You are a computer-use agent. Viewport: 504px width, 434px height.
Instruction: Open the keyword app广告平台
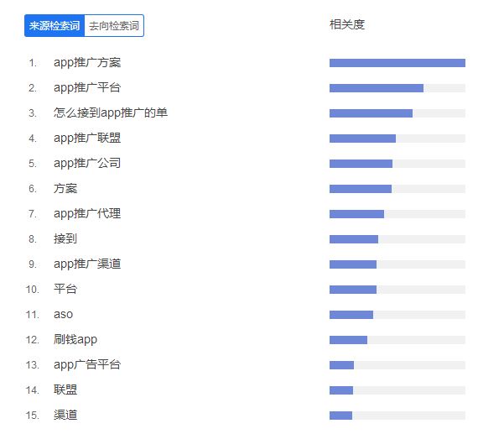tap(87, 365)
